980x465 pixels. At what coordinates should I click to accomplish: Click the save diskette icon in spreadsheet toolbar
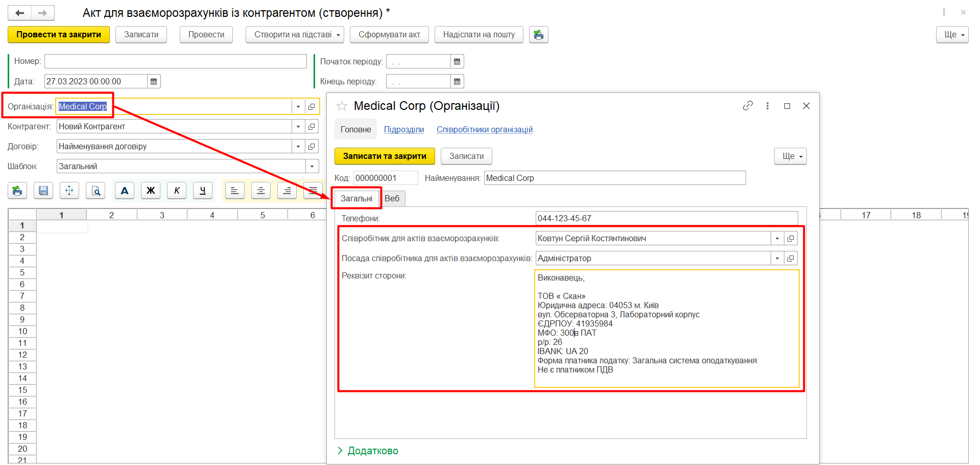click(x=43, y=191)
